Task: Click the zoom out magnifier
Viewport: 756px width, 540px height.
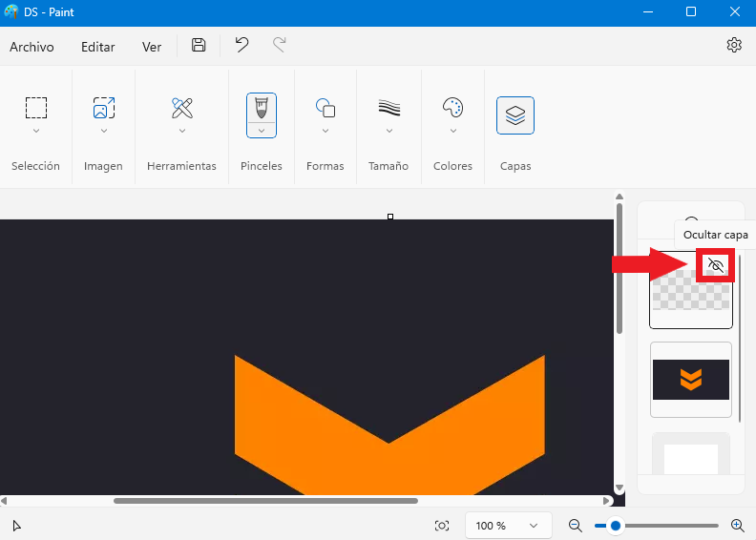Action: [x=576, y=526]
